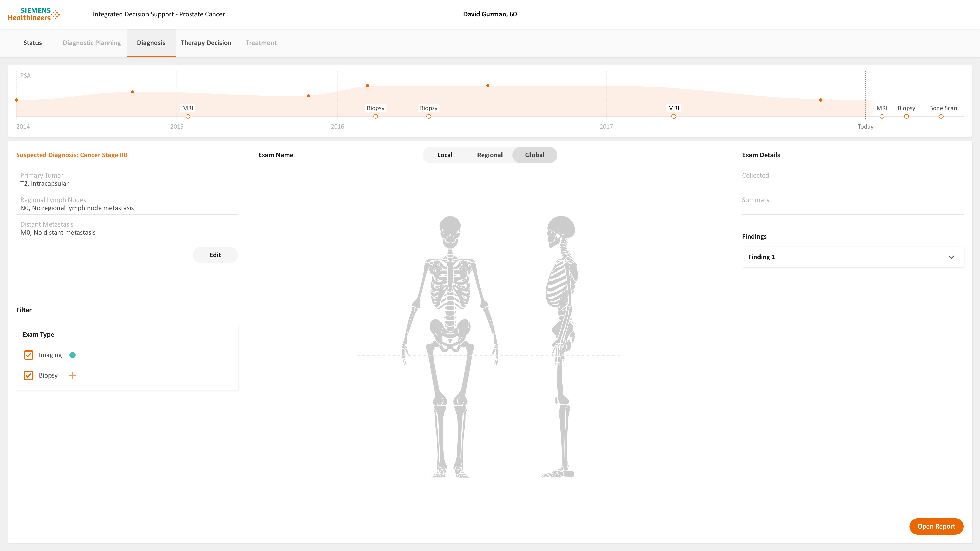The height and width of the screenshot is (551, 980).
Task: Click the Integrated Decision Support - Prostate Cancer title
Action: point(159,14)
